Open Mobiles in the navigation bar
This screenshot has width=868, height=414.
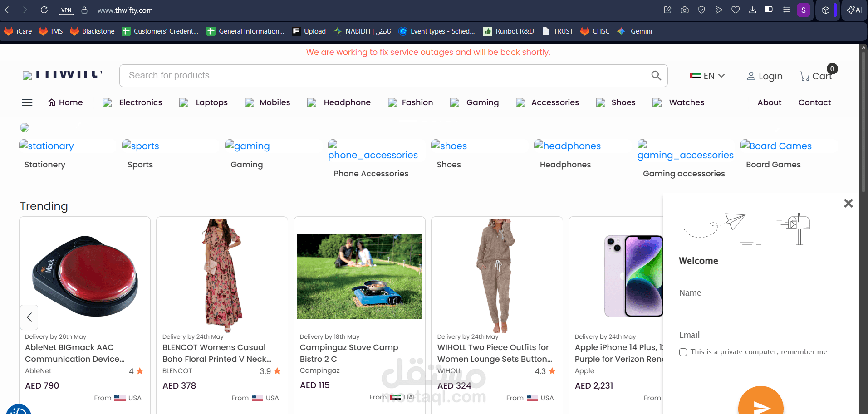click(x=268, y=102)
